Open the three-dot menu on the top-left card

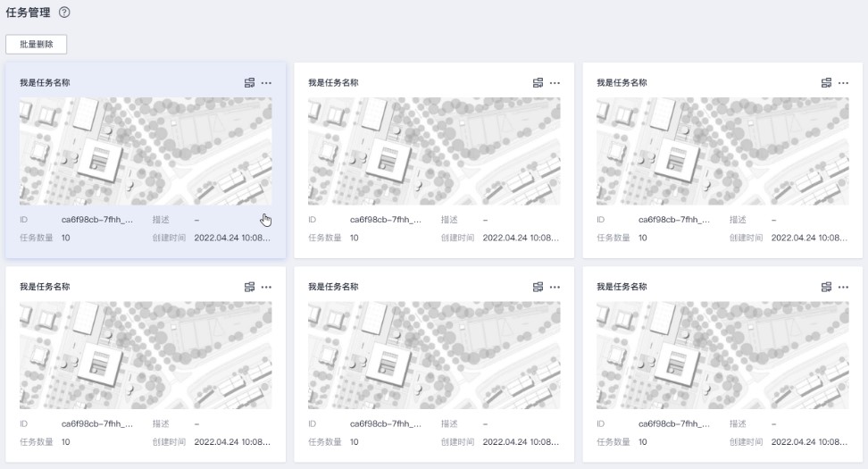pyautogui.click(x=266, y=83)
